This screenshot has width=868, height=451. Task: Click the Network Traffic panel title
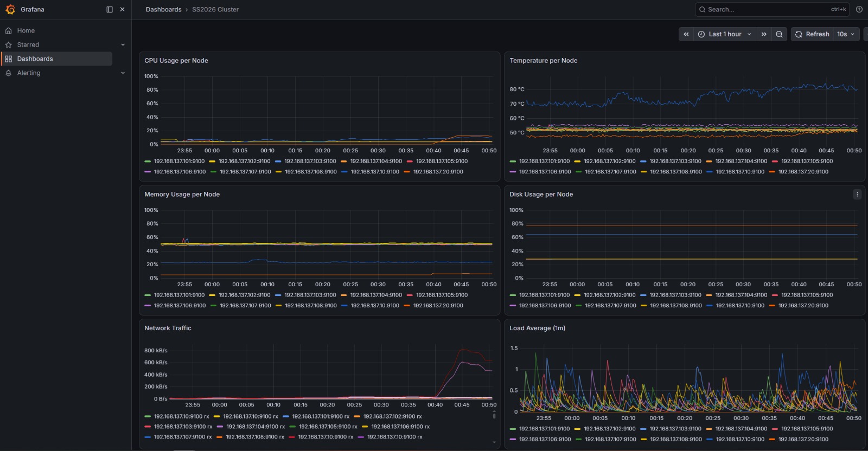(168, 328)
